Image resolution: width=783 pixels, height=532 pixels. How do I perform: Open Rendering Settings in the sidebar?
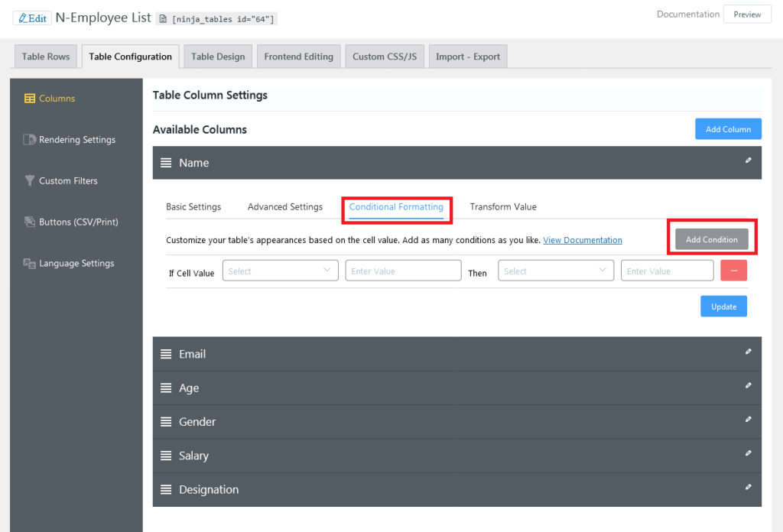tap(76, 140)
